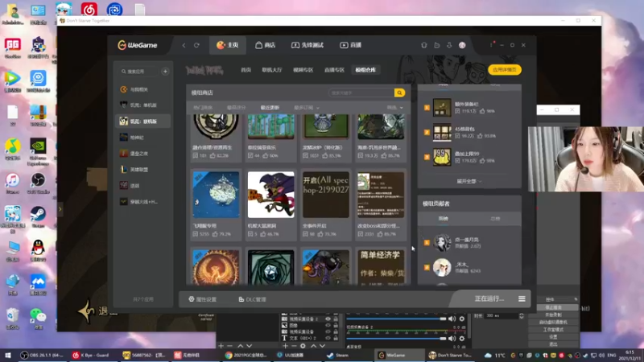
Task: Open the OBS Studio desktop shortcut
Action: [x=38, y=183]
